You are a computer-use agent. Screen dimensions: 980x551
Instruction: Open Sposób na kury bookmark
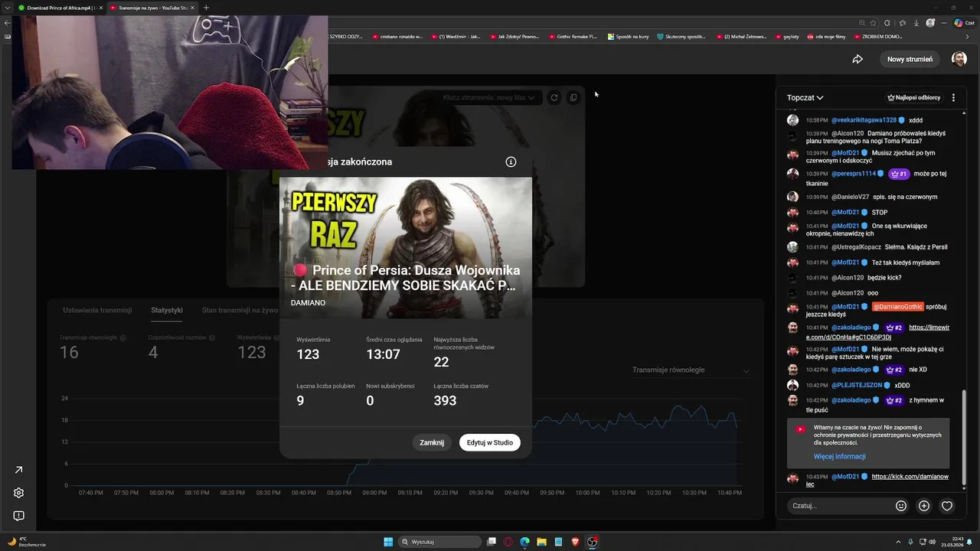628,36
